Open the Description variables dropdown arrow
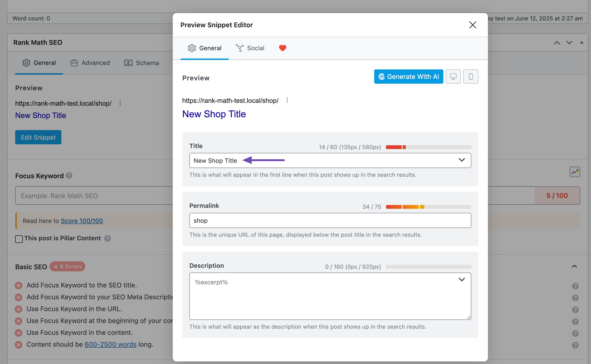Viewport: 591px width, 364px height. coord(461,280)
